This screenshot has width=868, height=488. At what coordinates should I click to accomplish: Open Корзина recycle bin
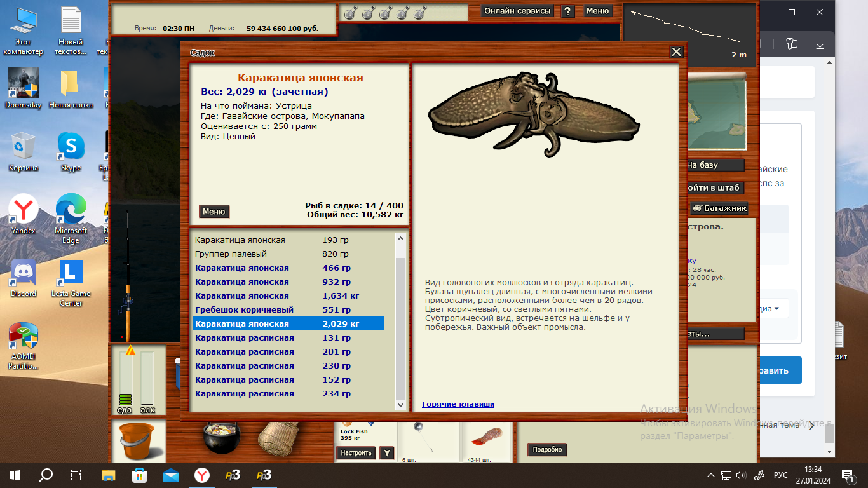point(23,151)
